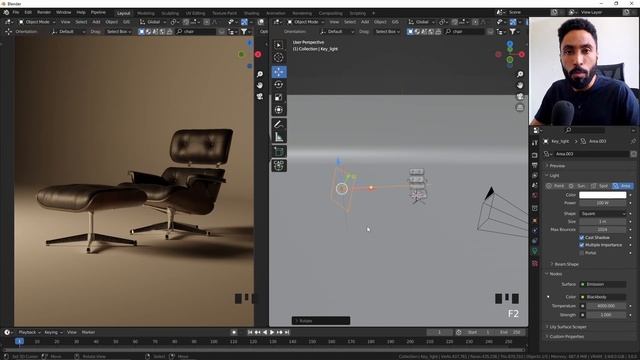
Task: Expand the Lily Surface Scraper panel
Action: pos(568,327)
